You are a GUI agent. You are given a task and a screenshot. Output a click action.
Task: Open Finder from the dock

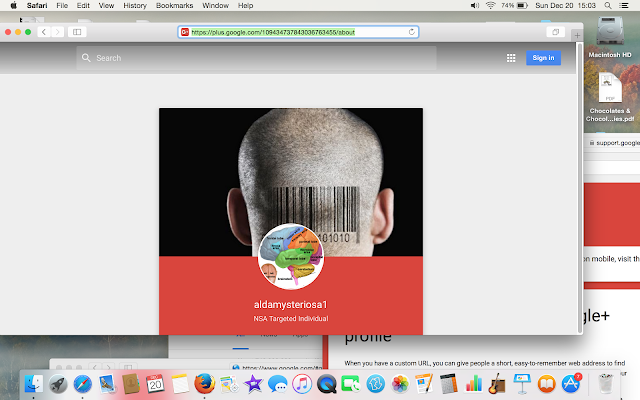click(x=33, y=384)
